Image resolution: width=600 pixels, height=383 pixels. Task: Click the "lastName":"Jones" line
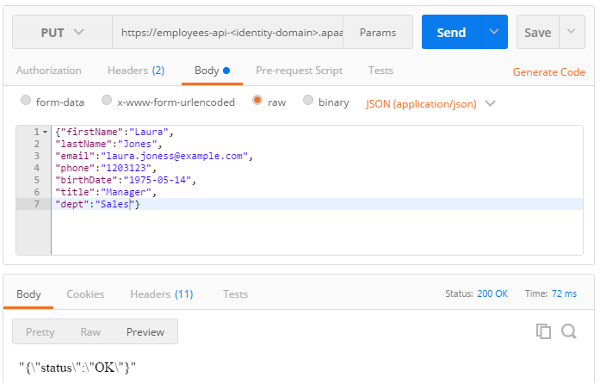tap(109, 144)
